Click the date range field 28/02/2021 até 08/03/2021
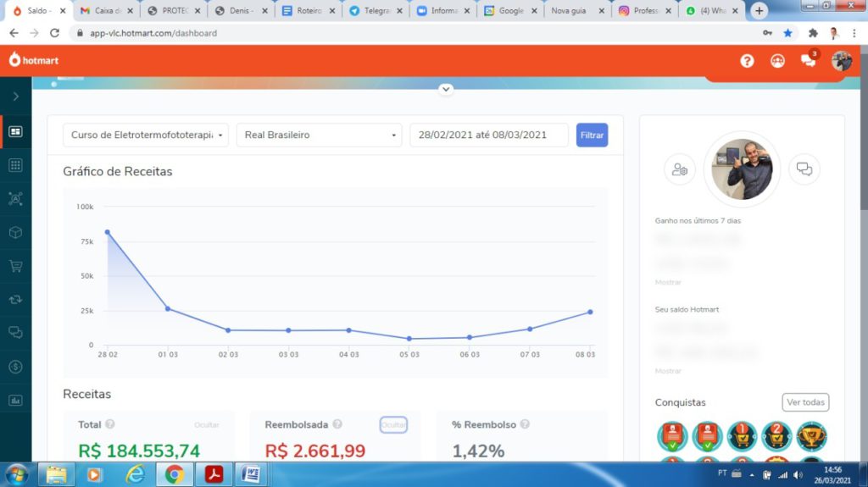868x487 pixels. tap(489, 135)
